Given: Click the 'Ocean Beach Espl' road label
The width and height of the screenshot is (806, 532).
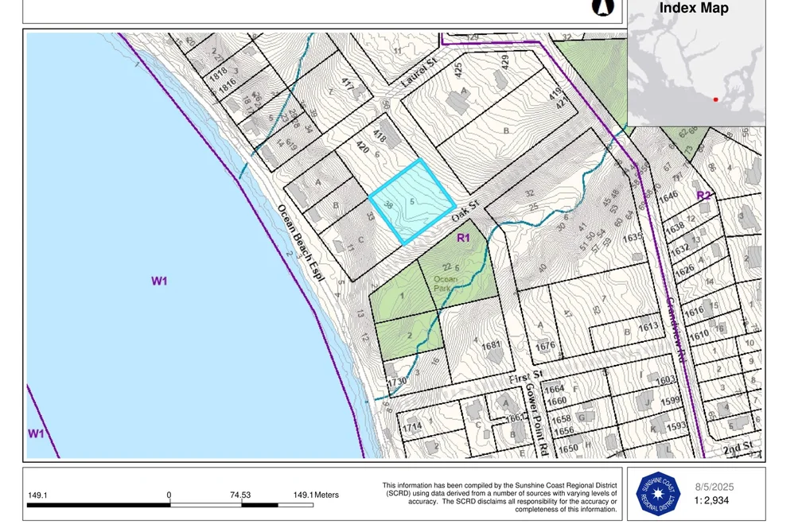Looking at the screenshot, I should pos(302,243).
